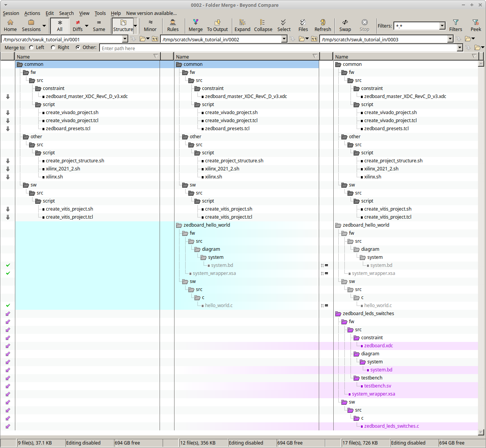This screenshot has width=486, height=448.
Task: Open the Filters combo box dropdown
Action: [x=442, y=26]
